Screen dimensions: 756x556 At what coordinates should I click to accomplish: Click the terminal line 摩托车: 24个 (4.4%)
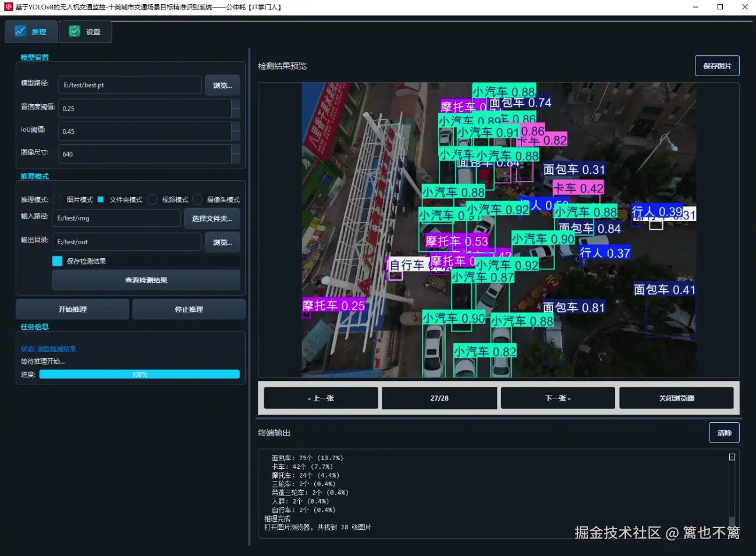(306, 475)
